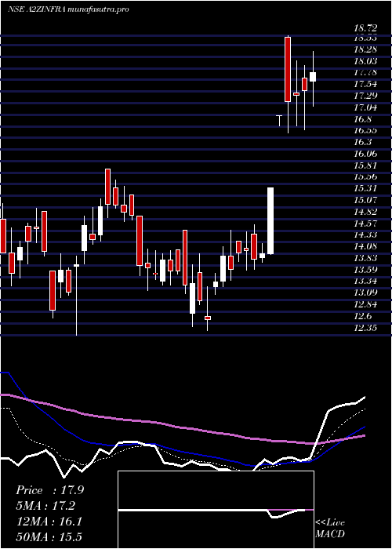The height and width of the screenshot is (549, 392).
Task: Click the 16.06 price axis label
Action: tap(365, 154)
